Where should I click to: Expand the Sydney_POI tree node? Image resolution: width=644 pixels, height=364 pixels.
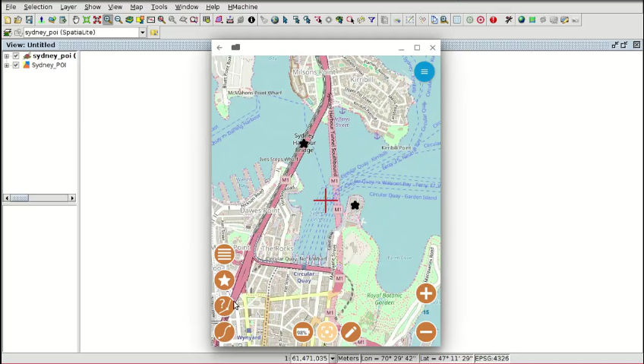(x=7, y=65)
